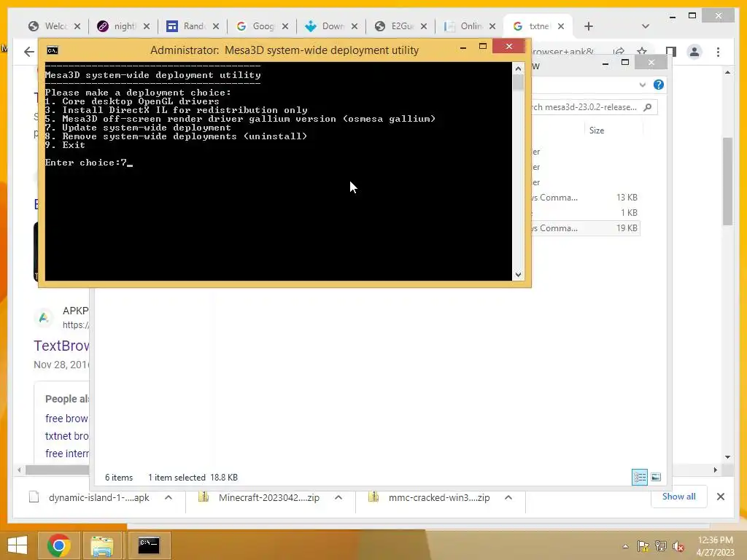Open File Explorer from the taskbar

click(102, 545)
